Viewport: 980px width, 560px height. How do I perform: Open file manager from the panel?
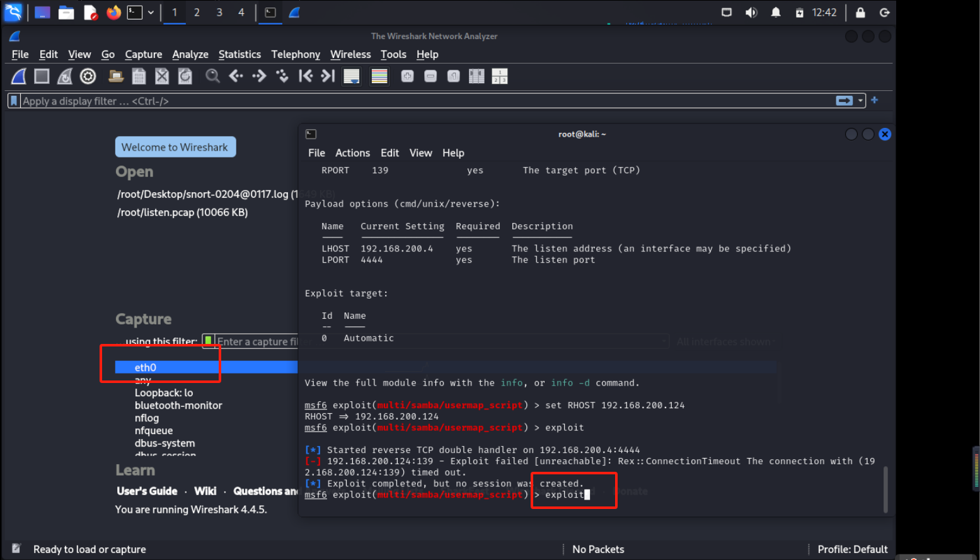pos(66,12)
